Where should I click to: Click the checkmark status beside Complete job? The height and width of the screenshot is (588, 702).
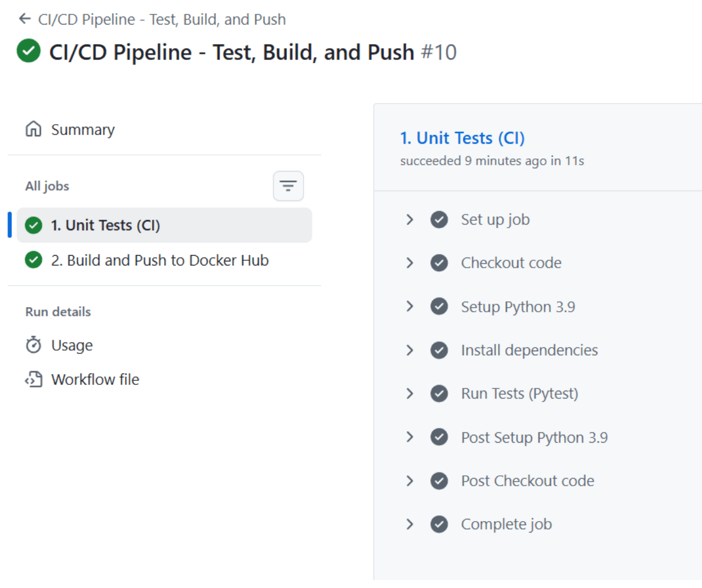[x=439, y=524]
